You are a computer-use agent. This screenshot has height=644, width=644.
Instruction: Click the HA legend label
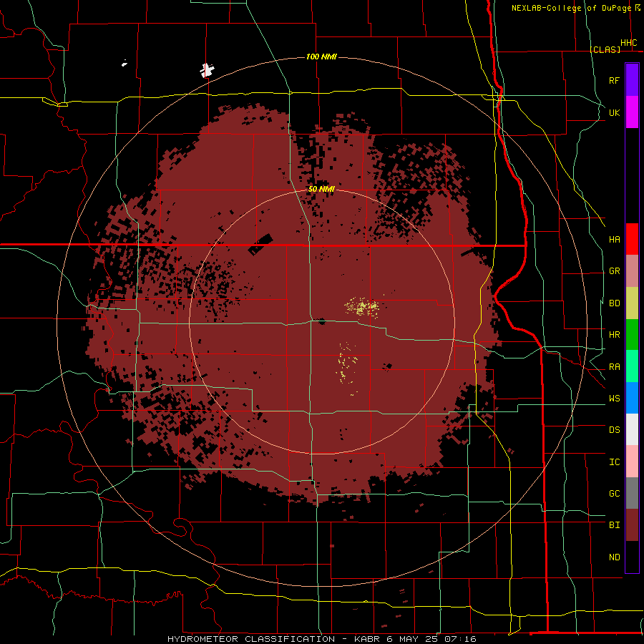(615, 240)
